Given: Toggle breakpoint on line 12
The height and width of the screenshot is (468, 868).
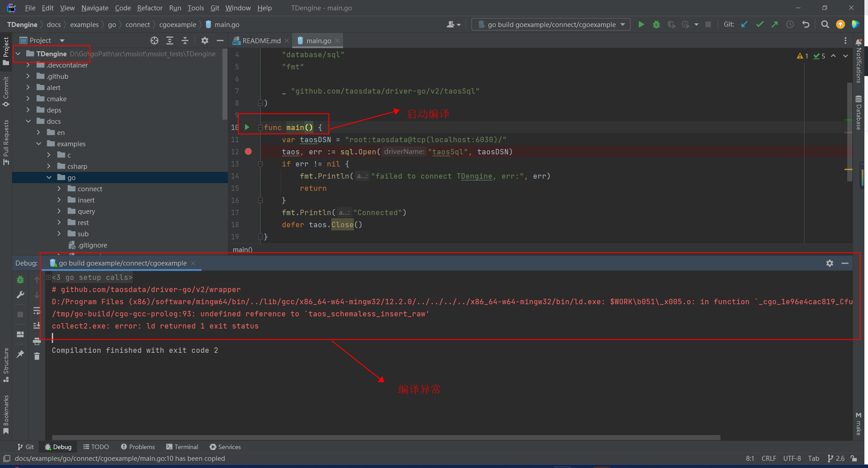Looking at the screenshot, I should tap(248, 152).
